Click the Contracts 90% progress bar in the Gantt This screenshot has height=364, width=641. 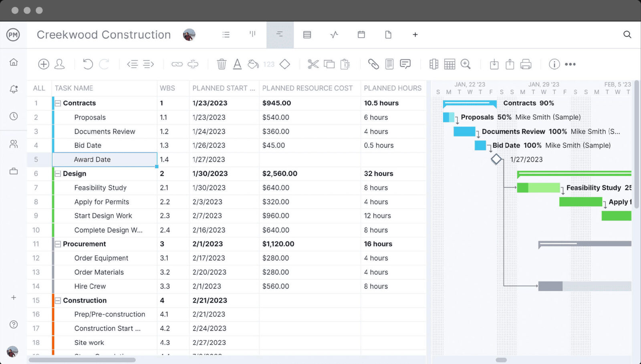coord(470,103)
